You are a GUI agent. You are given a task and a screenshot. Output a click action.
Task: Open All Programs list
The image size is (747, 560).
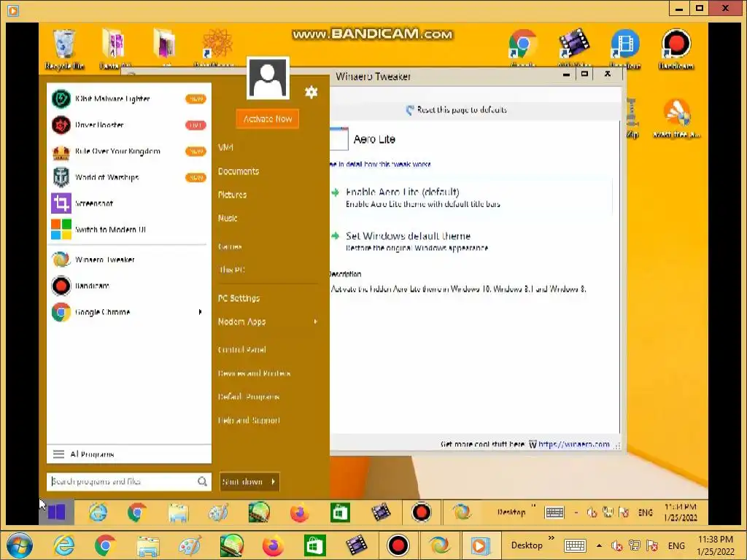click(x=128, y=454)
